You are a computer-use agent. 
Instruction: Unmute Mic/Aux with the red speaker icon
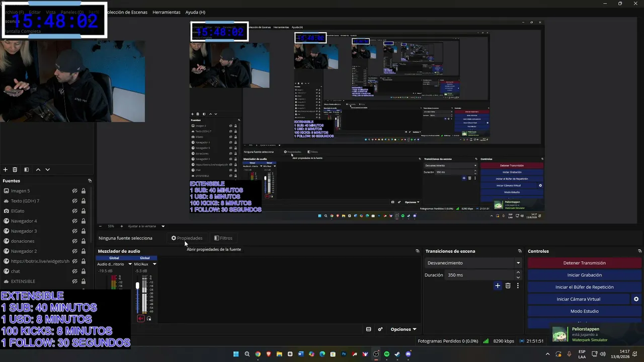141,319
